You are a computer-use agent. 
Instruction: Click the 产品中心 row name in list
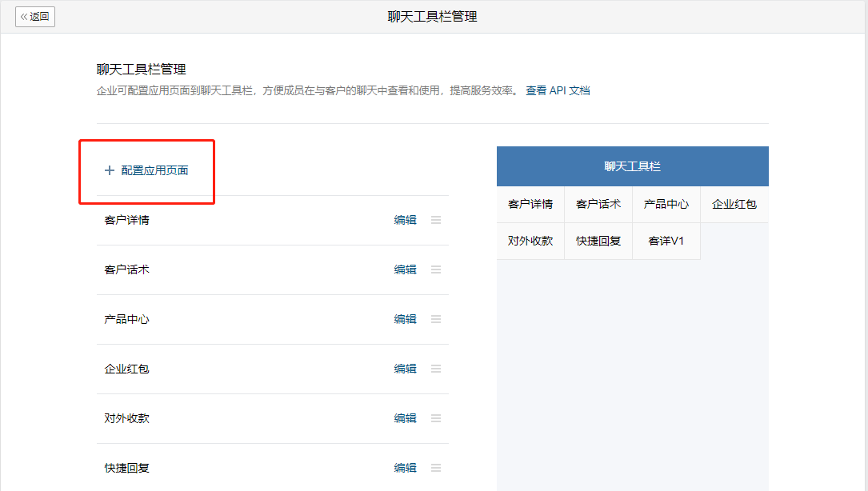[126, 319]
